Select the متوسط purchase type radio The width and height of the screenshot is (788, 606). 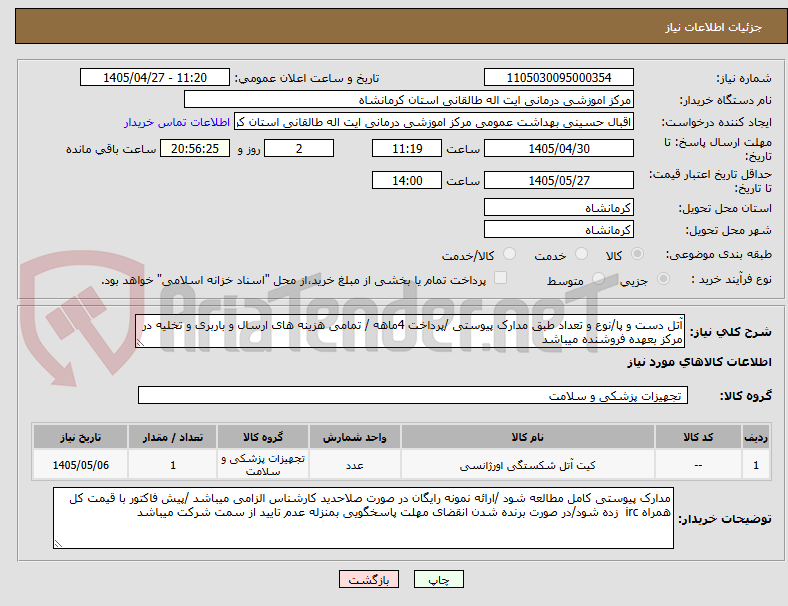click(x=598, y=278)
